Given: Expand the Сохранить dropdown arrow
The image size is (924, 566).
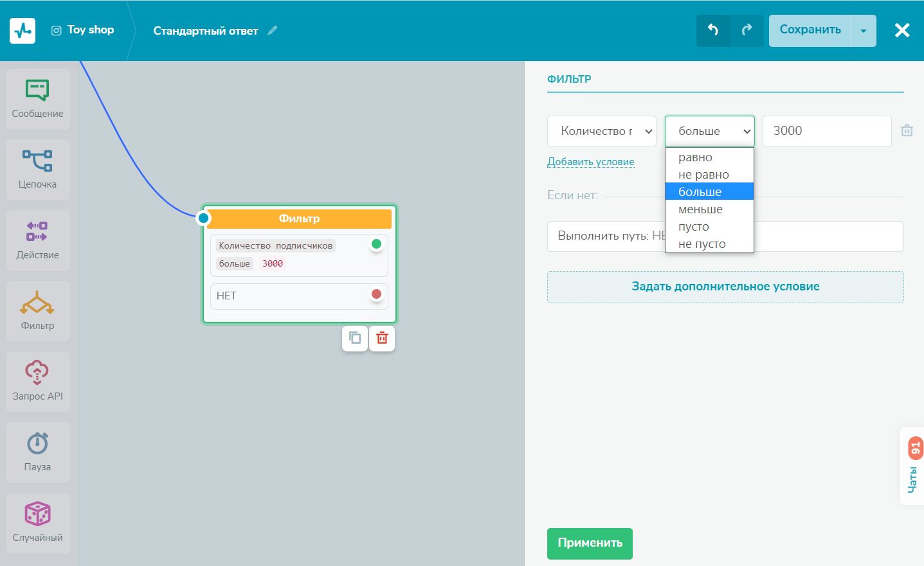Looking at the screenshot, I should pos(863,31).
